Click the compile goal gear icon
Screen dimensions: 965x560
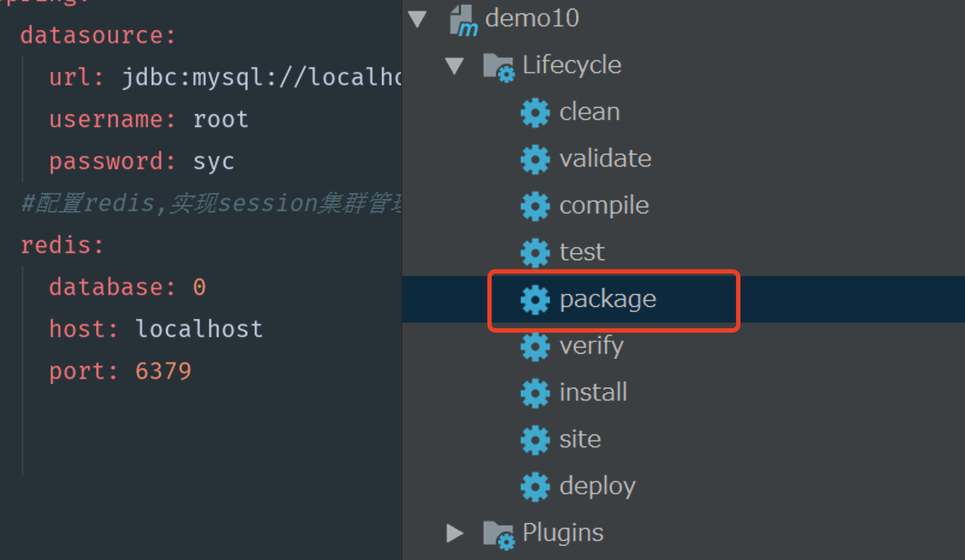pyautogui.click(x=534, y=206)
